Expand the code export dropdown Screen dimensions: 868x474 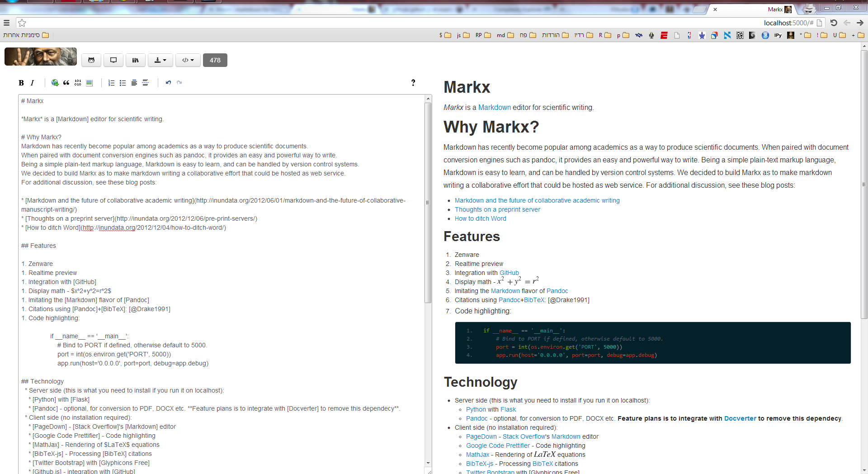[x=188, y=60]
